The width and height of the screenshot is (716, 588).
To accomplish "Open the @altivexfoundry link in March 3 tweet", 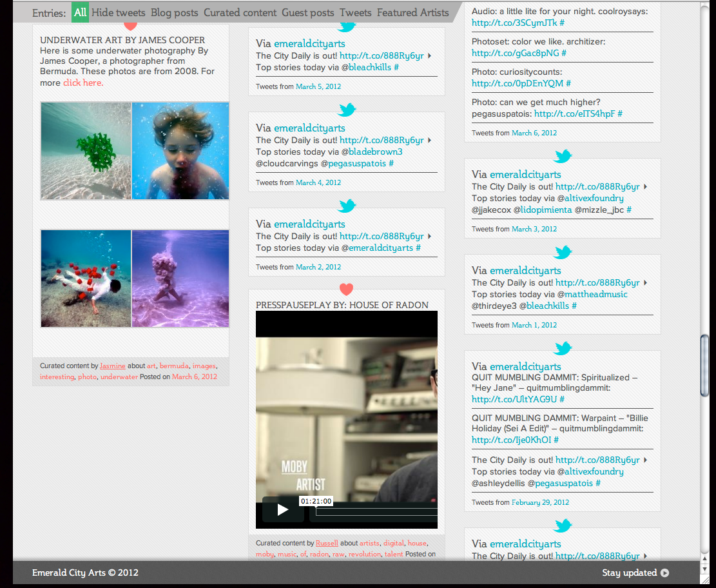I will tap(594, 198).
